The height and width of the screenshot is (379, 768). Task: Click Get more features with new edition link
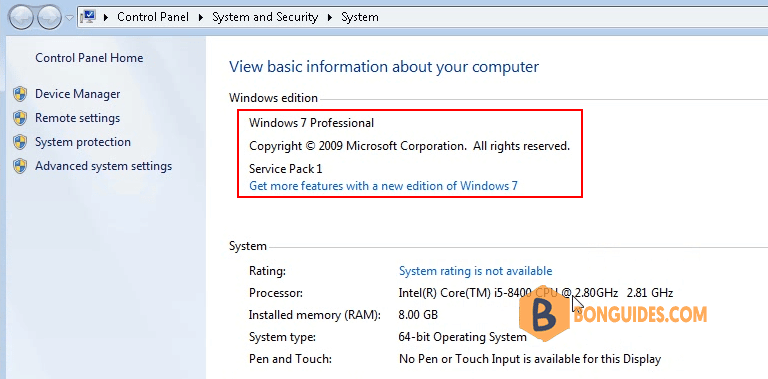384,186
